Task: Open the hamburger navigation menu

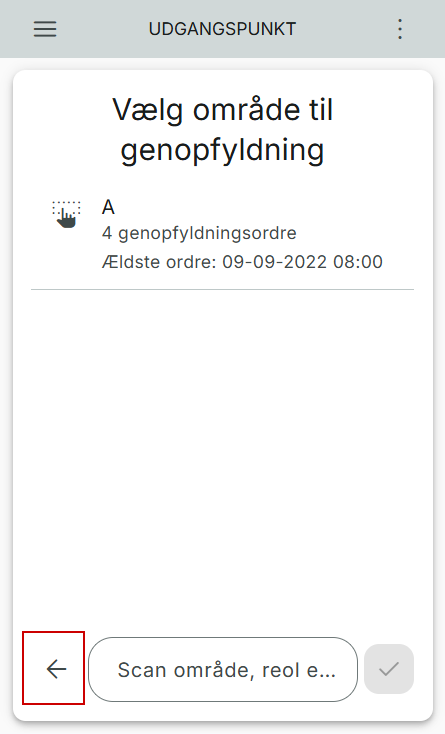Action: 45,29
